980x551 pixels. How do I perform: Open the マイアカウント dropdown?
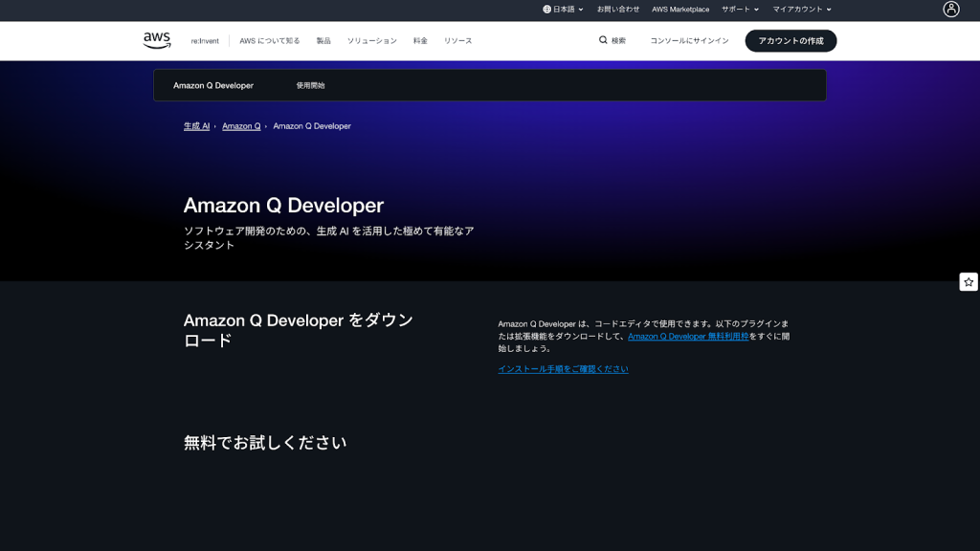pos(802,10)
